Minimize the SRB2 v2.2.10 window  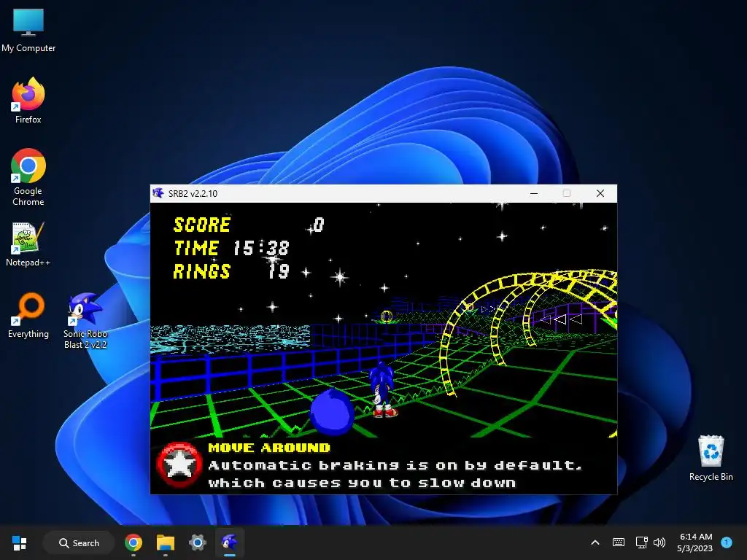click(534, 193)
